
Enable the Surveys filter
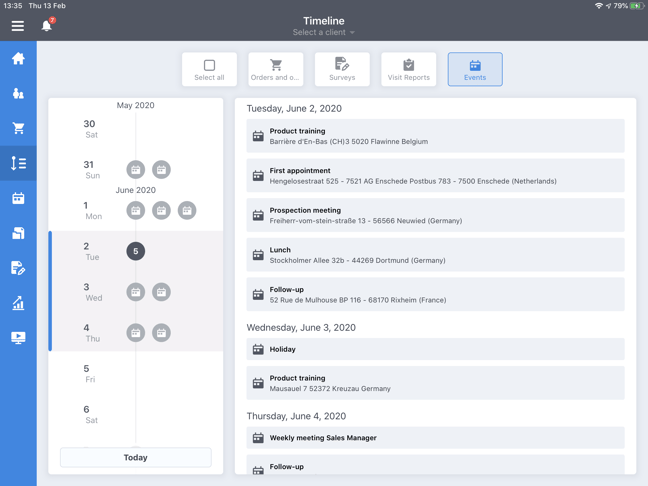coord(342,69)
